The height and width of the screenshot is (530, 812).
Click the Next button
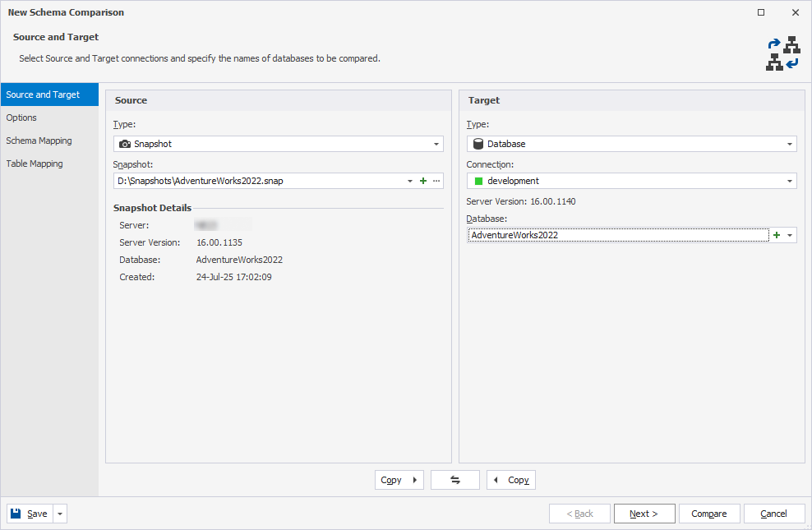(644, 513)
